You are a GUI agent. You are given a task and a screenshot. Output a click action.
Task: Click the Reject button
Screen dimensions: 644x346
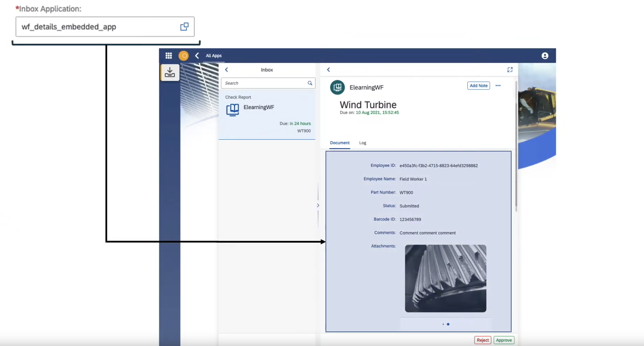tap(483, 340)
